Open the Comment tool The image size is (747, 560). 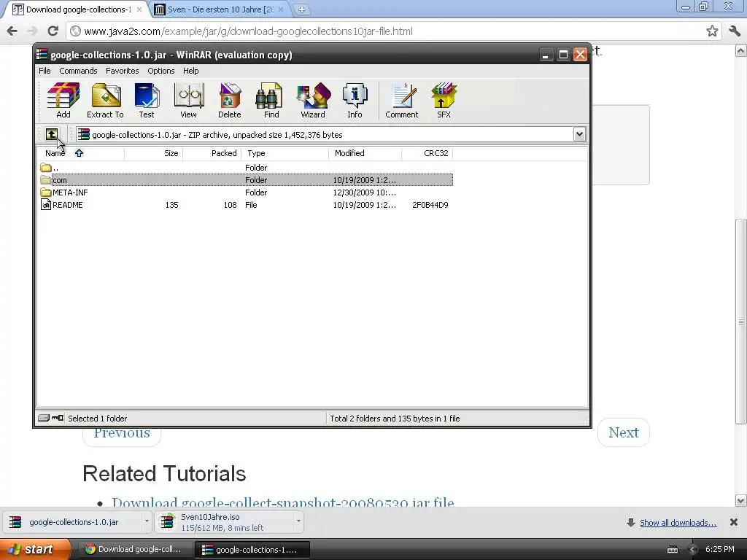(402, 101)
